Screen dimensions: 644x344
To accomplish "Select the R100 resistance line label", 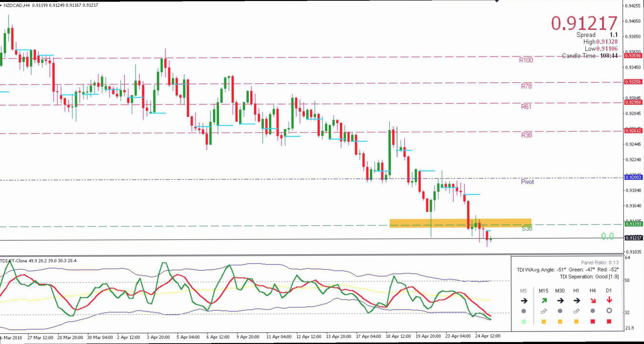I will click(x=526, y=60).
